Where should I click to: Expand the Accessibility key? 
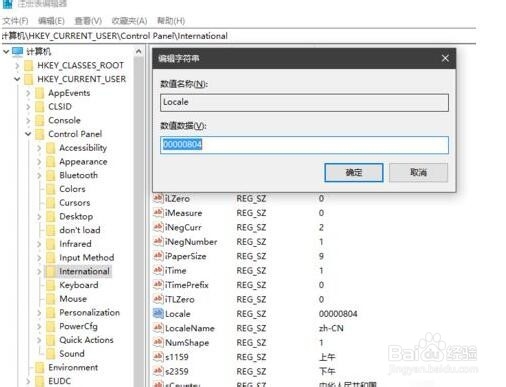[x=39, y=148]
